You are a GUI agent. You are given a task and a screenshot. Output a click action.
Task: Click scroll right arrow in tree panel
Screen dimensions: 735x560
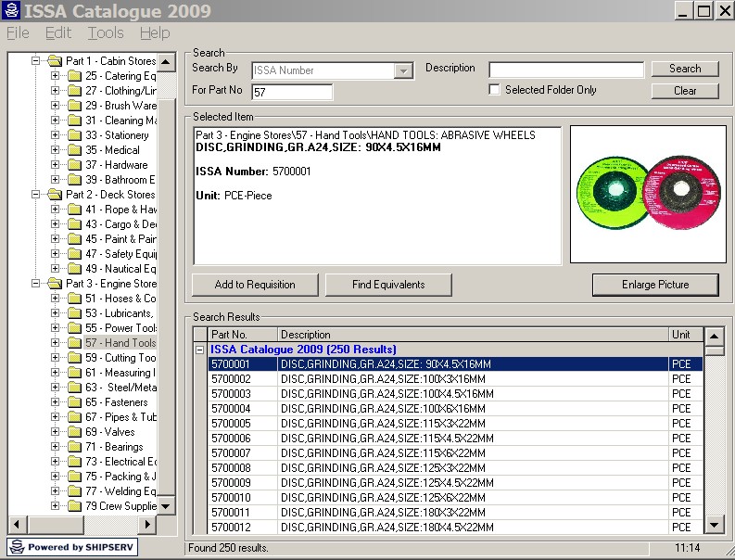(147, 524)
